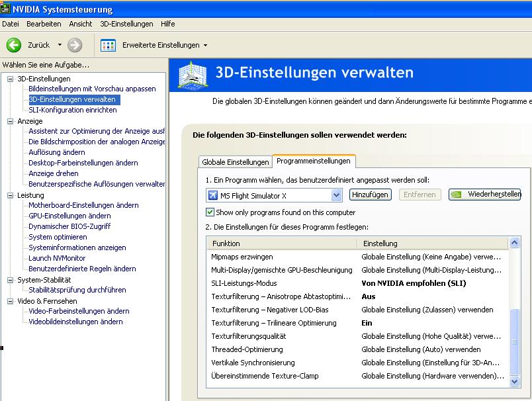Select the Vertikale Synchronisierung row

tap(357, 363)
